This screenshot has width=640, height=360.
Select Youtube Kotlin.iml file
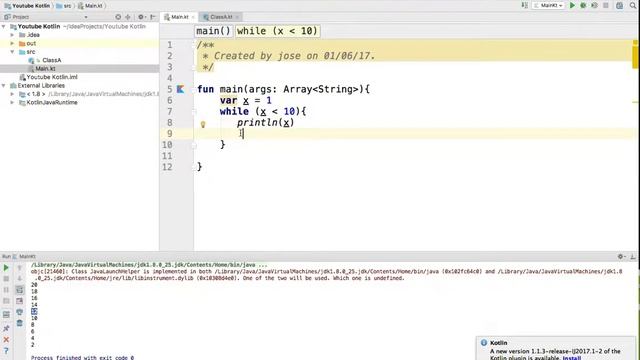(x=52, y=77)
